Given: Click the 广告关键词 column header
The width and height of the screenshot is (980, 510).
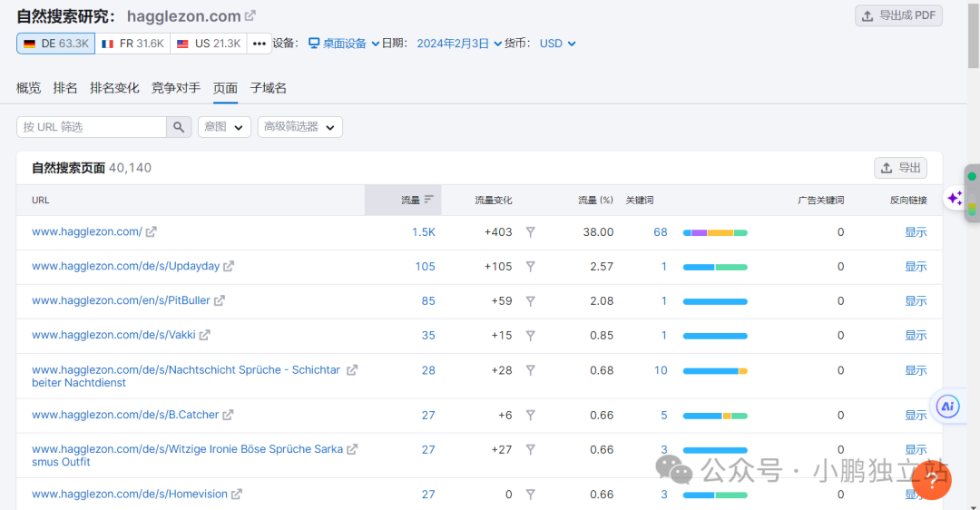Looking at the screenshot, I should 820,200.
